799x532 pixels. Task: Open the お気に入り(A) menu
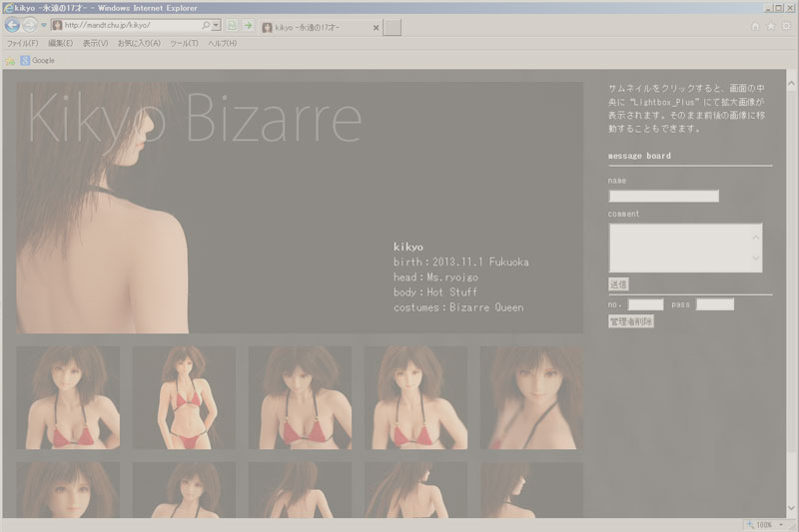(140, 44)
